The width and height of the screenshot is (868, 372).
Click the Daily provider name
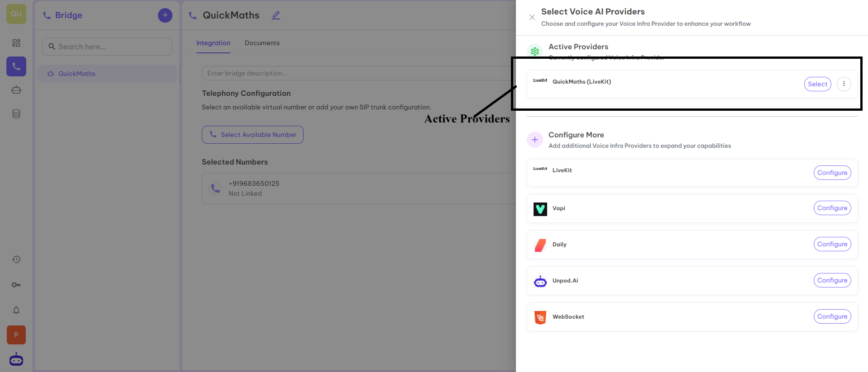click(559, 245)
